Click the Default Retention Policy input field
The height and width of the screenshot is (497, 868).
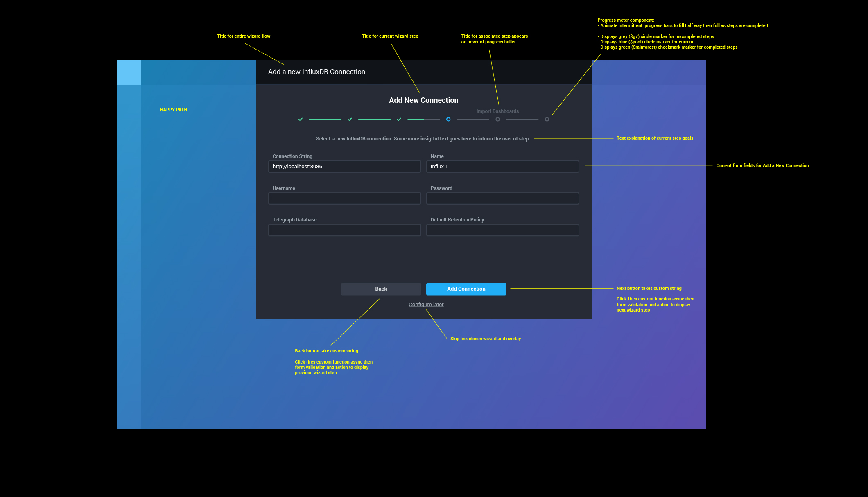502,230
